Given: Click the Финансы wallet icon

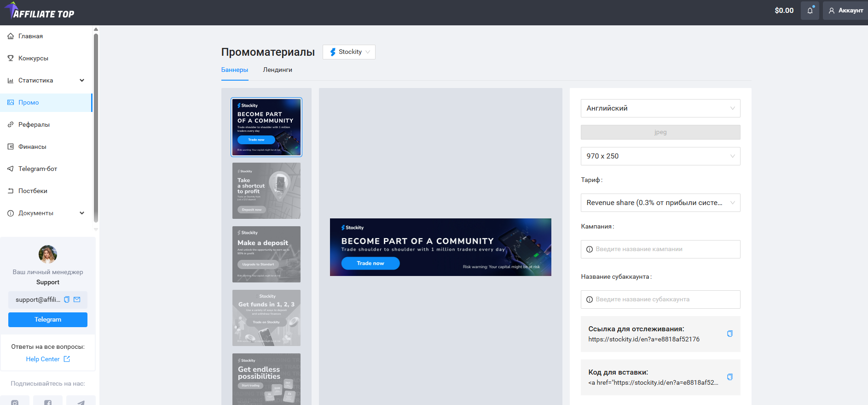Looking at the screenshot, I should tap(11, 147).
